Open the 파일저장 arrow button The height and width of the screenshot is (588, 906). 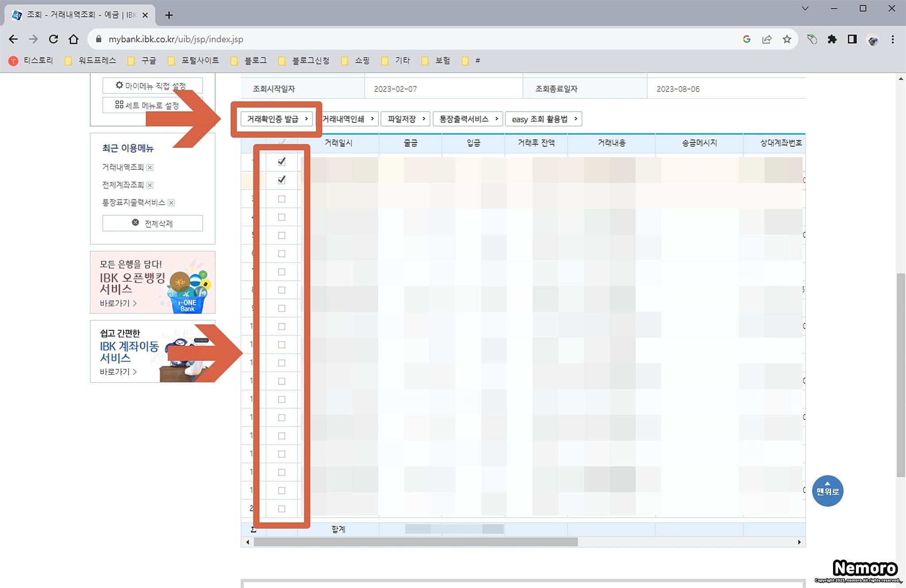click(x=405, y=119)
